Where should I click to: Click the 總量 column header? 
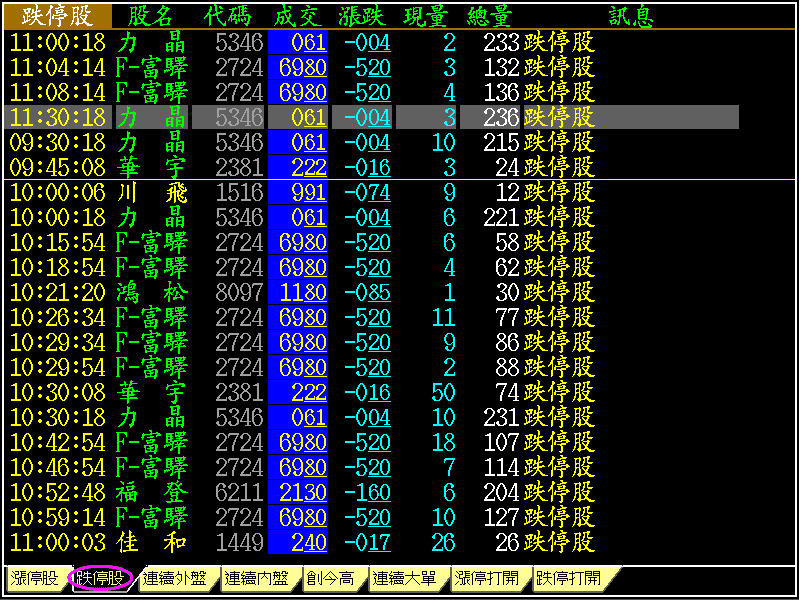coord(489,16)
